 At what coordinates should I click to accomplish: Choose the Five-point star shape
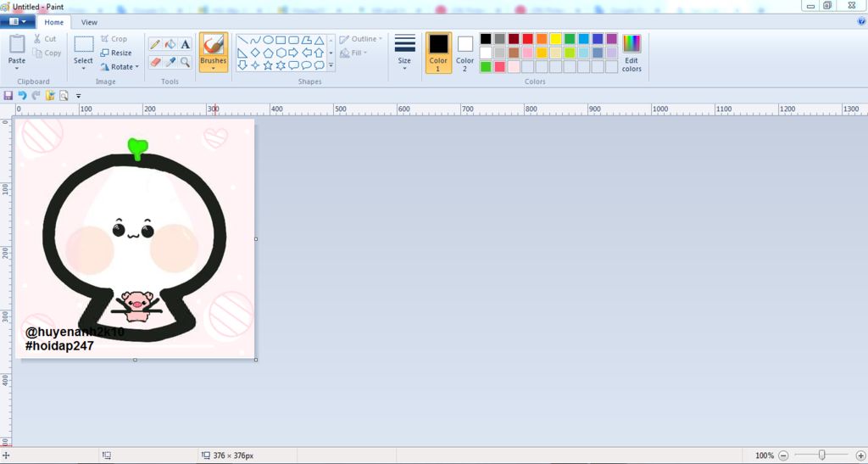click(x=268, y=65)
